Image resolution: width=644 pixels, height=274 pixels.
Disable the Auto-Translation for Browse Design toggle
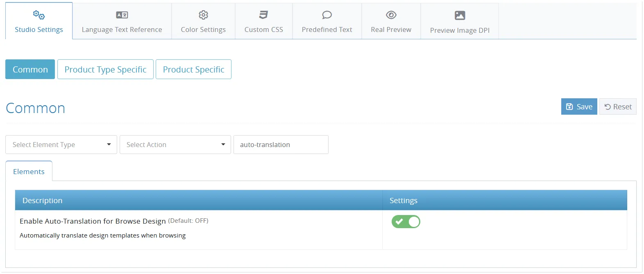click(x=406, y=222)
